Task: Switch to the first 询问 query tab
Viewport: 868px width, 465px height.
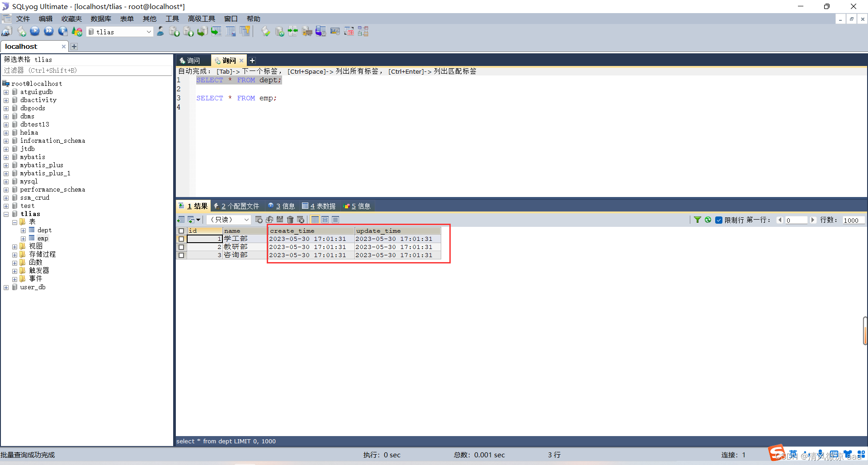Action: coord(193,61)
